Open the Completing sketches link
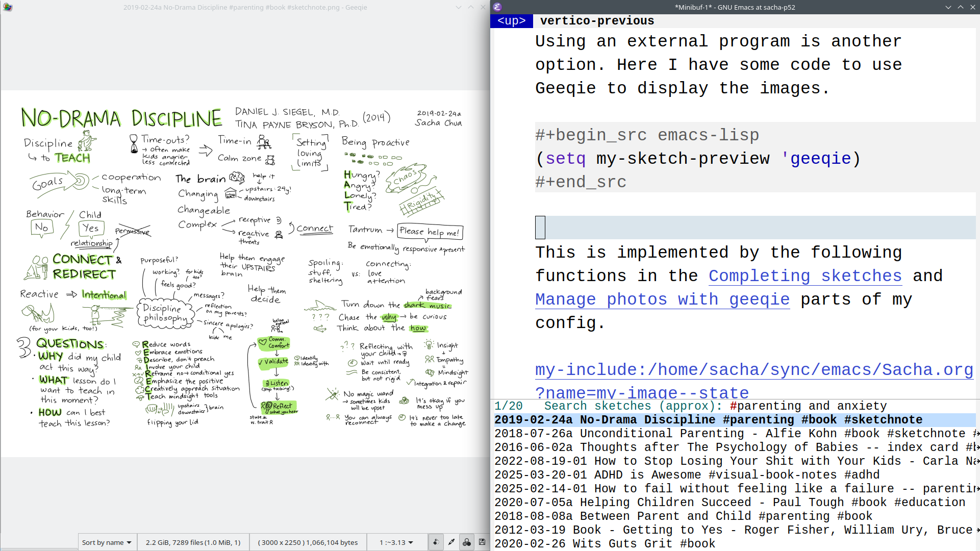Image resolution: width=980 pixels, height=551 pixels. pyautogui.click(x=805, y=276)
